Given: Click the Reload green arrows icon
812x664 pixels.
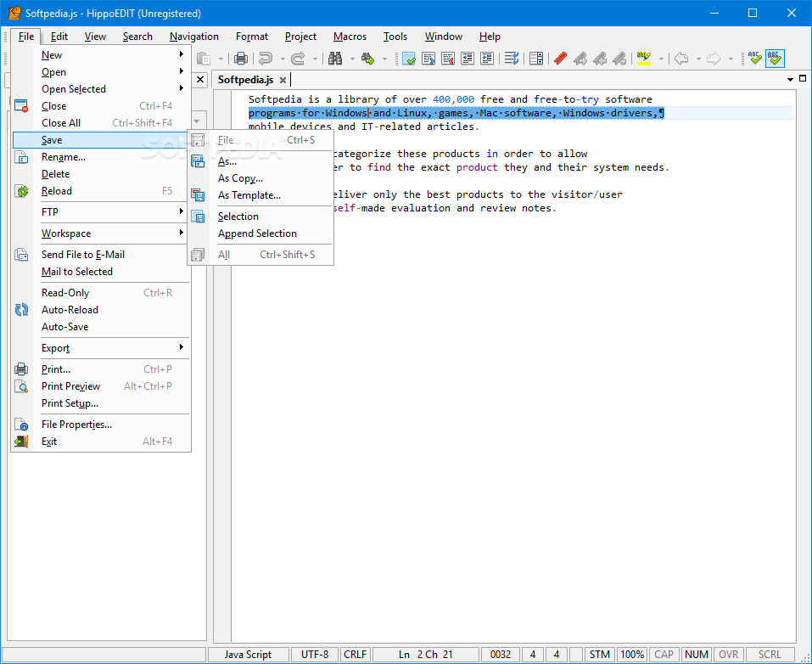Looking at the screenshot, I should (22, 191).
